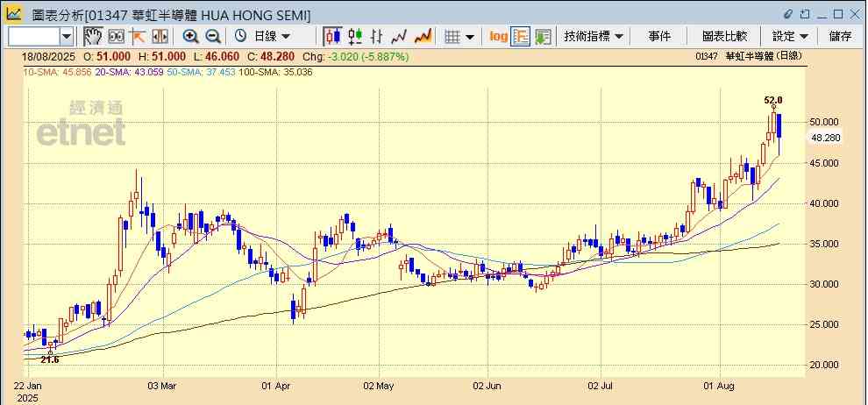868x405 pixels.
Task: Click the 02 Jun date axis label
Action: point(487,386)
